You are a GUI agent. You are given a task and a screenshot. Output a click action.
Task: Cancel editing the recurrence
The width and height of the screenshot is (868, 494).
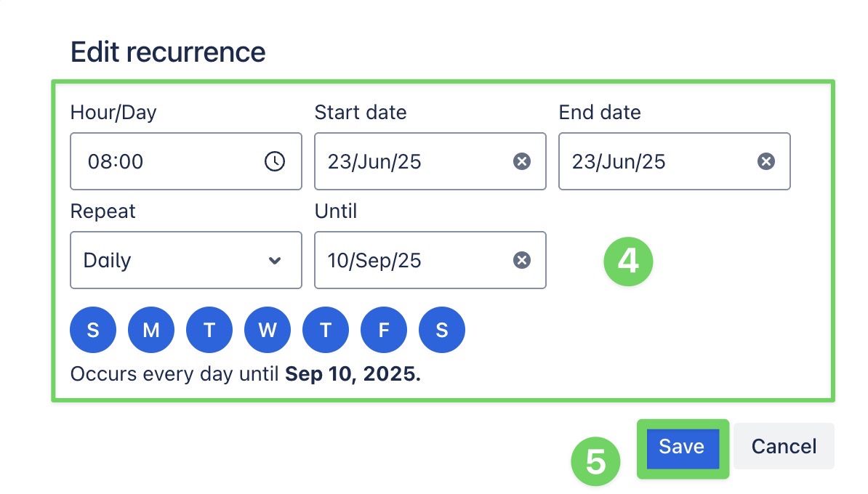[x=784, y=447]
